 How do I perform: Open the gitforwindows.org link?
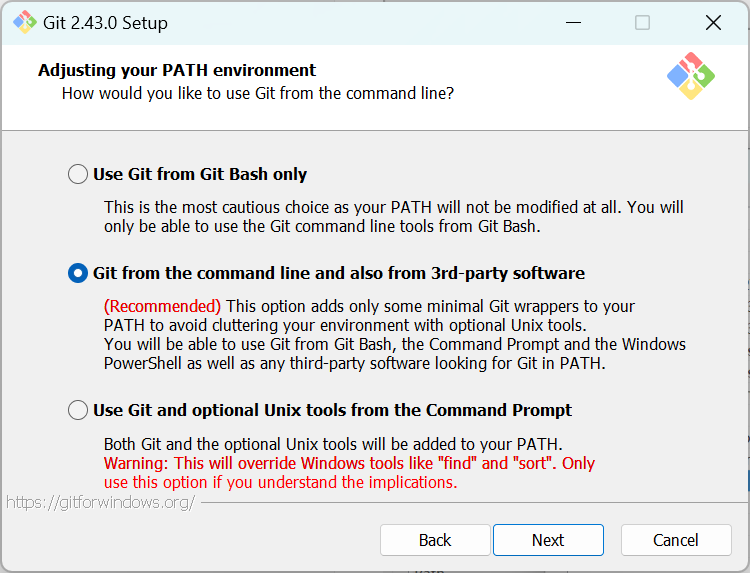pos(100,502)
